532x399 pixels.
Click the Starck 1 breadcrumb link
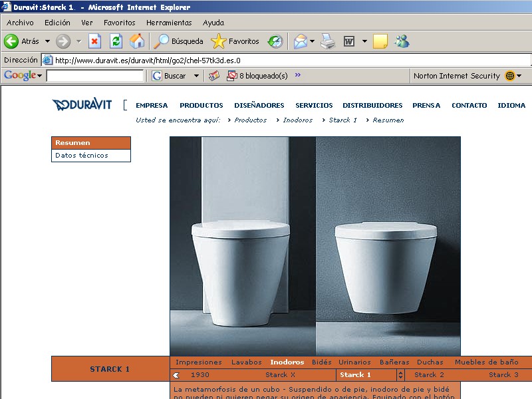click(x=342, y=120)
